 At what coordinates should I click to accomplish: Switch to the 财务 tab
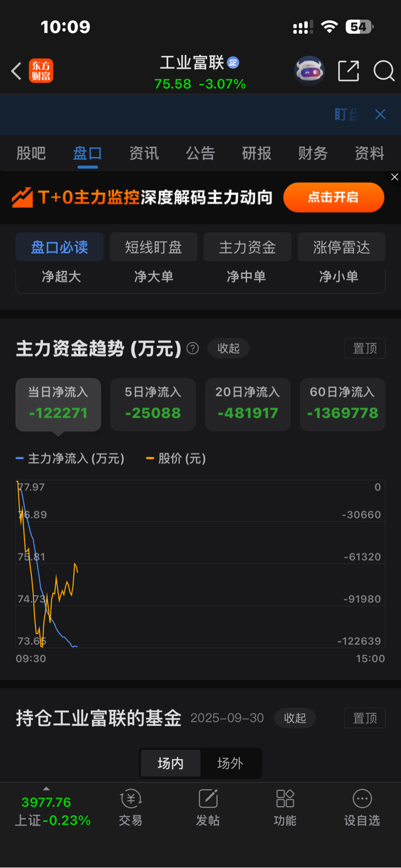point(313,153)
